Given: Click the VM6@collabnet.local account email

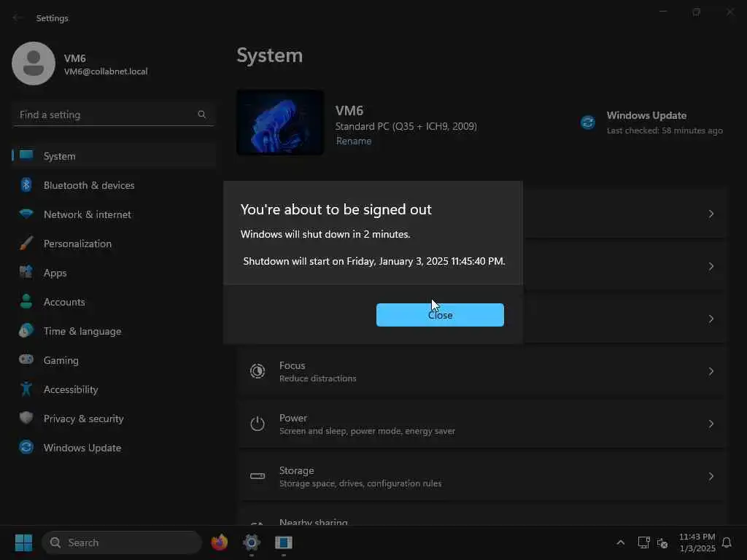Looking at the screenshot, I should (106, 71).
